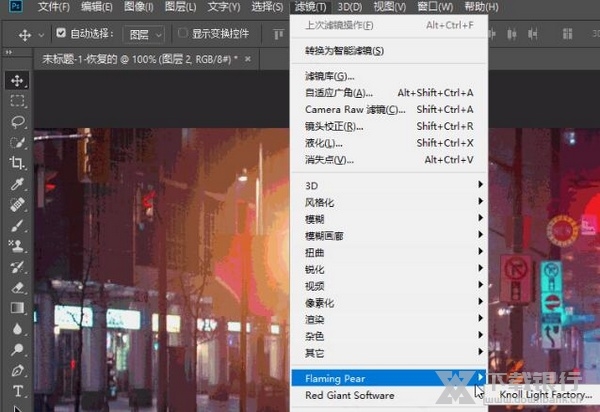
Task: Select the Blur tool
Action: coord(17,329)
